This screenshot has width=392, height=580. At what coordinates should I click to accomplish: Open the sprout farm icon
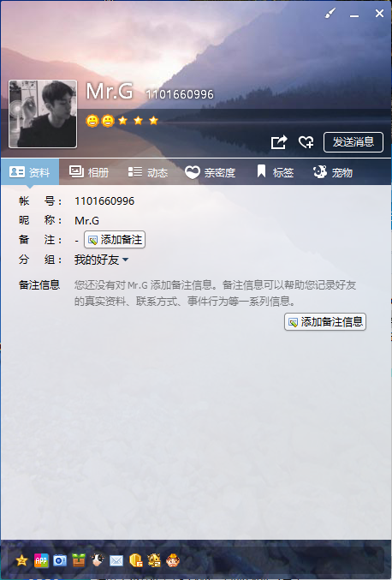coord(79,561)
